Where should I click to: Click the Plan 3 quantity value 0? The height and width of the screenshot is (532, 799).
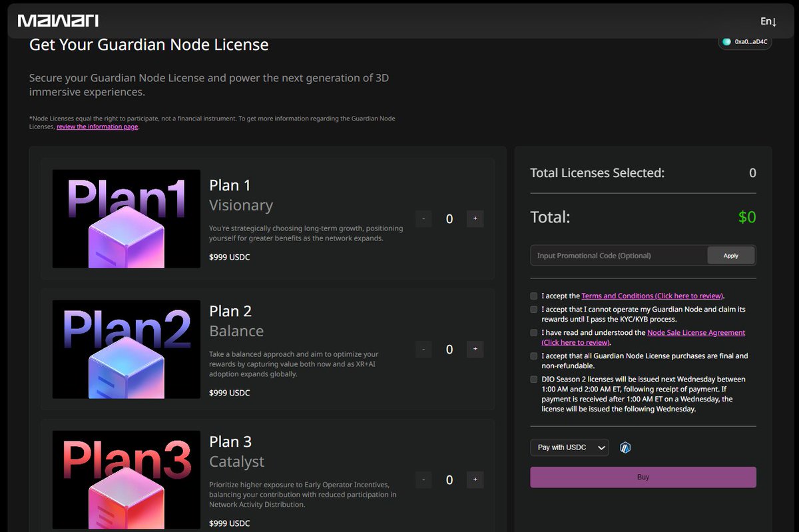[x=449, y=480]
